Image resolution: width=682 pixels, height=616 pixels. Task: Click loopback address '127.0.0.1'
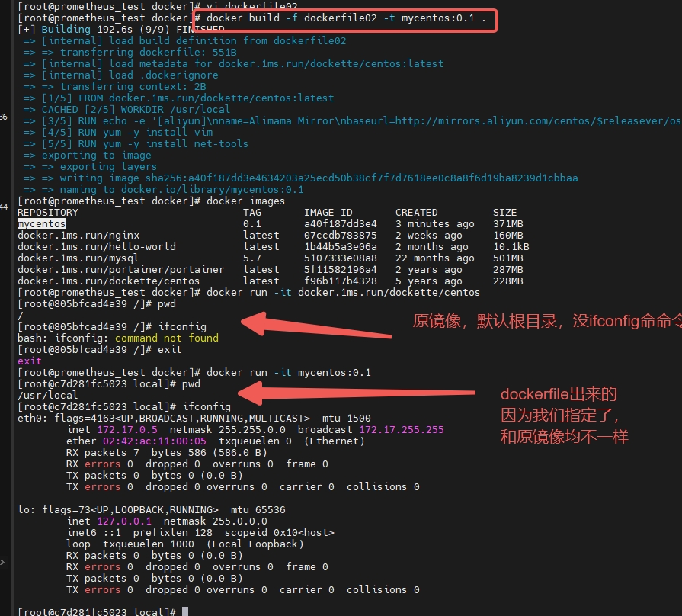click(x=124, y=521)
